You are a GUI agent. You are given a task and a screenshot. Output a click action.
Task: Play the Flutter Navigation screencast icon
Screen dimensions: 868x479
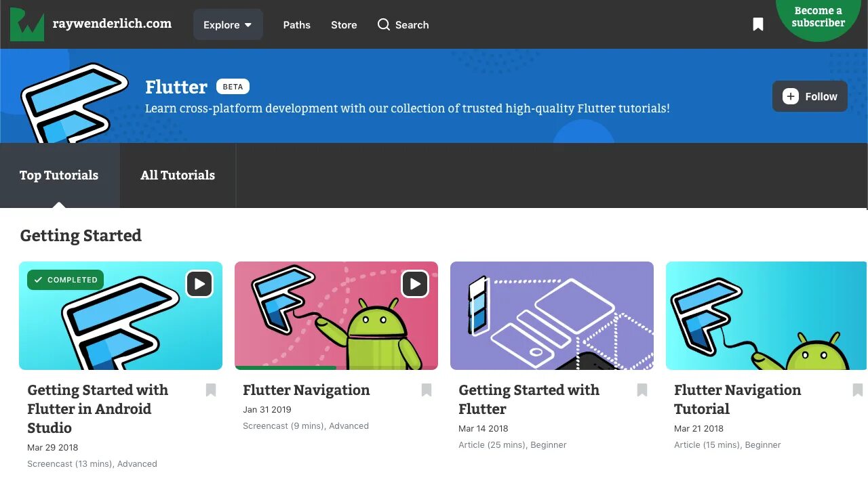tap(415, 284)
